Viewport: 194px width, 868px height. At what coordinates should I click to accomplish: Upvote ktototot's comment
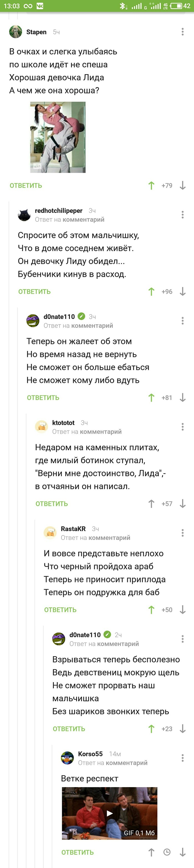pos(151,503)
